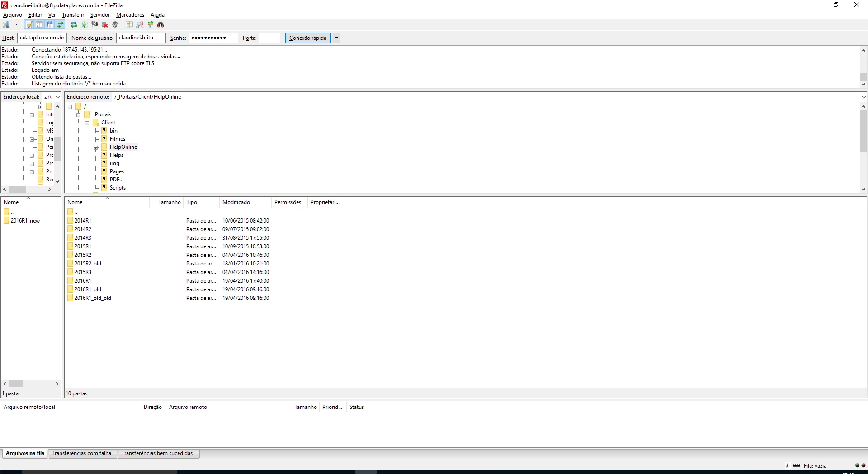Sort remote files by Tipo column
This screenshot has height=474, width=868.
click(201, 202)
